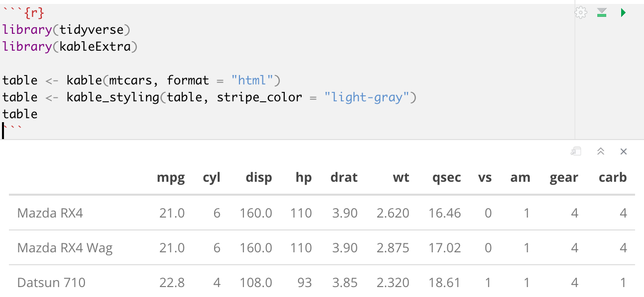Click the {r} chunk header

tap(23, 12)
